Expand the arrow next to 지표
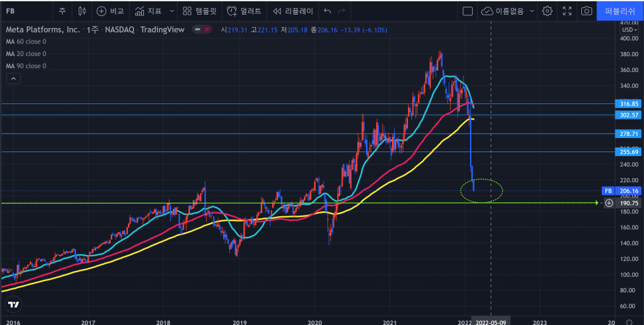The height and width of the screenshot is (325, 644). pos(172,11)
